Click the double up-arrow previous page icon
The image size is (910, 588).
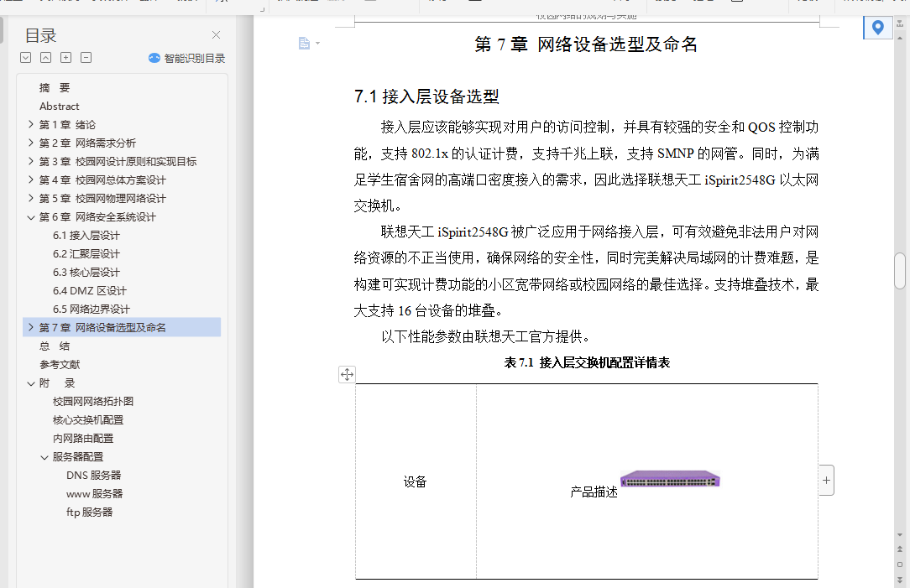[x=900, y=549]
